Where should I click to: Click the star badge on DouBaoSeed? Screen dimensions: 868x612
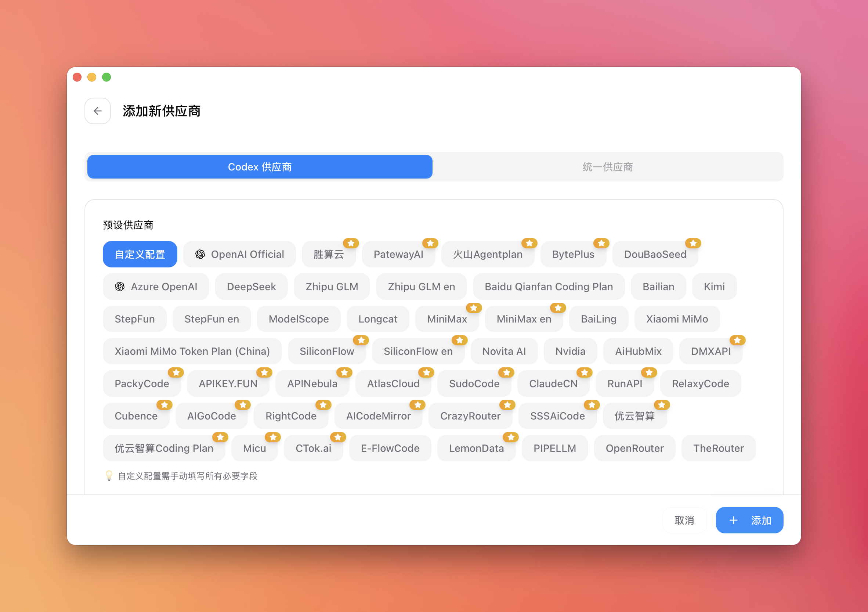pos(693,243)
